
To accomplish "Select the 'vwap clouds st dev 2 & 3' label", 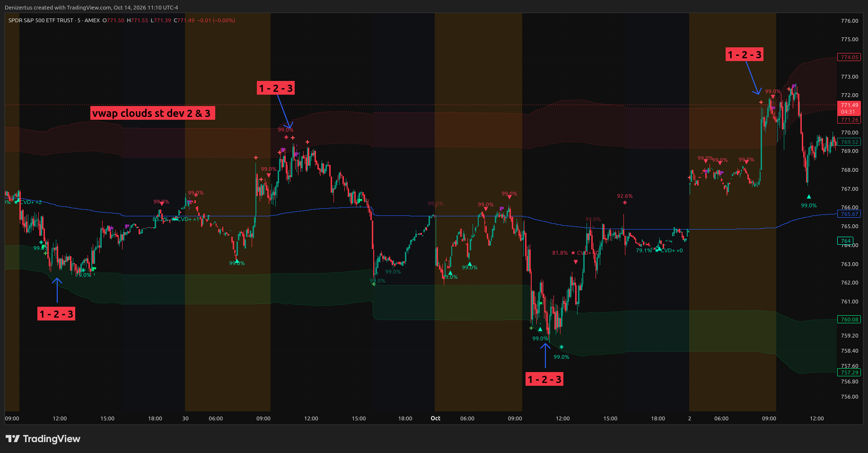I will tap(152, 113).
